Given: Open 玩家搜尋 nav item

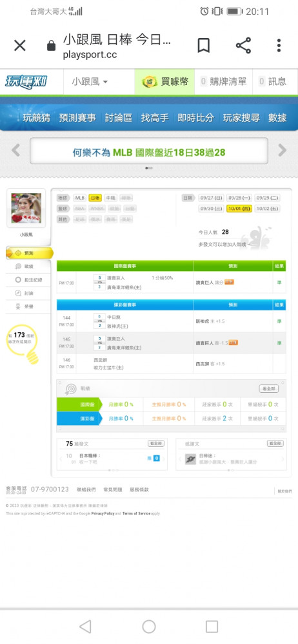Looking at the screenshot, I should pos(241,118).
